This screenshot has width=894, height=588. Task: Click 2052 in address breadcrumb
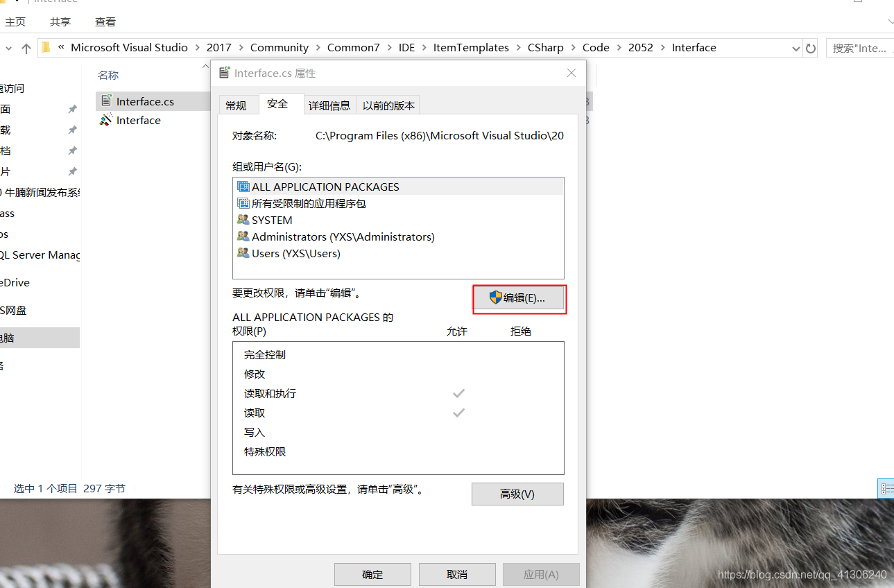tap(641, 48)
